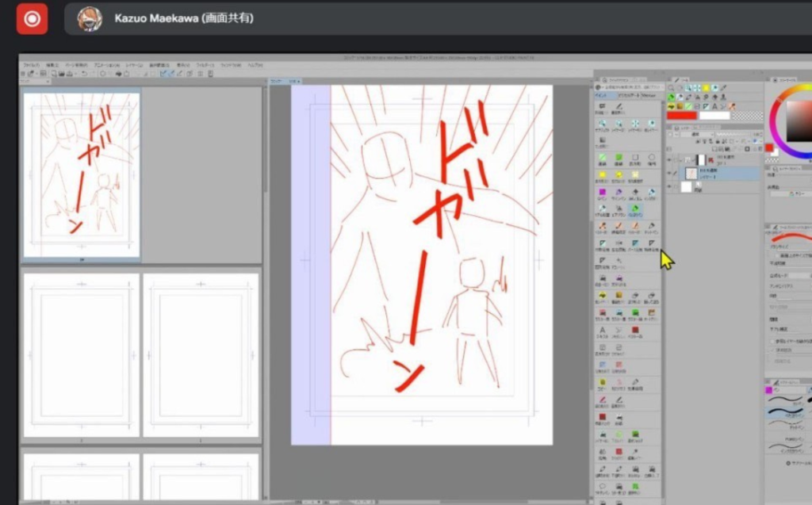Select the Zoom magnifier tool
812x505 pixels.
pos(671,88)
